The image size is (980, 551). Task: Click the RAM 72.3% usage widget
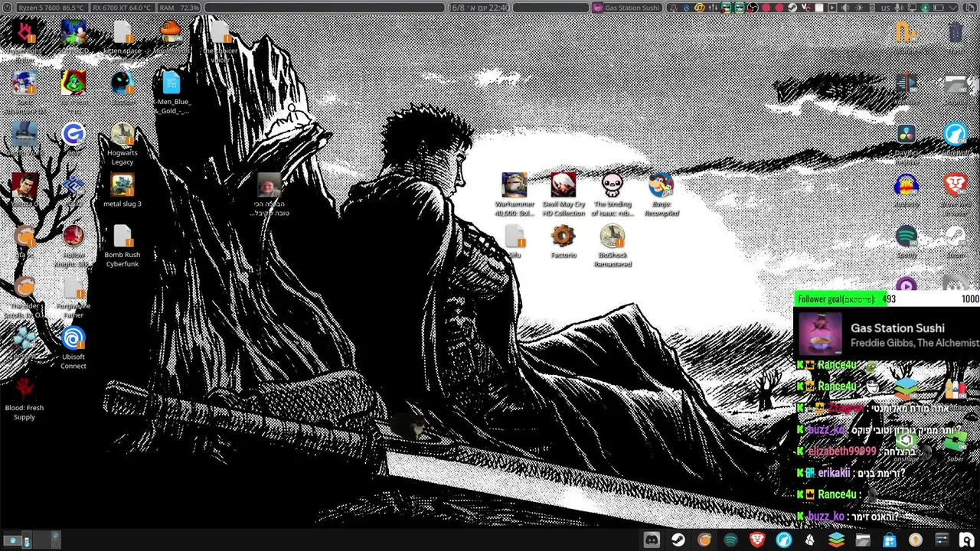click(x=179, y=8)
